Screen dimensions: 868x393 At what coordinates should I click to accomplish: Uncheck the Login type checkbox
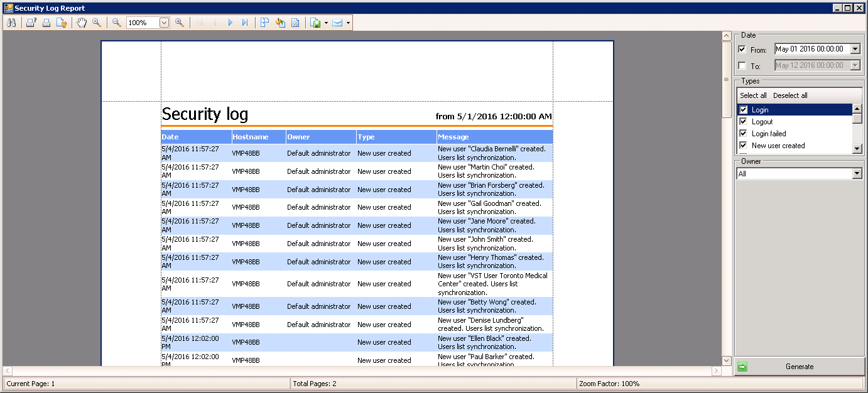click(743, 110)
